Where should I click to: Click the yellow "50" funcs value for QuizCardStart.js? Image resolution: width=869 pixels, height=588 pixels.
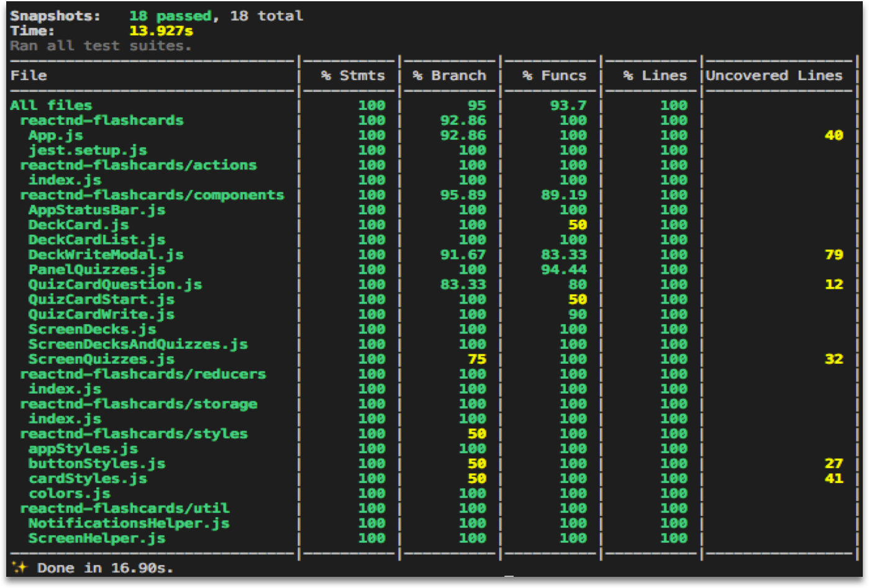click(578, 299)
